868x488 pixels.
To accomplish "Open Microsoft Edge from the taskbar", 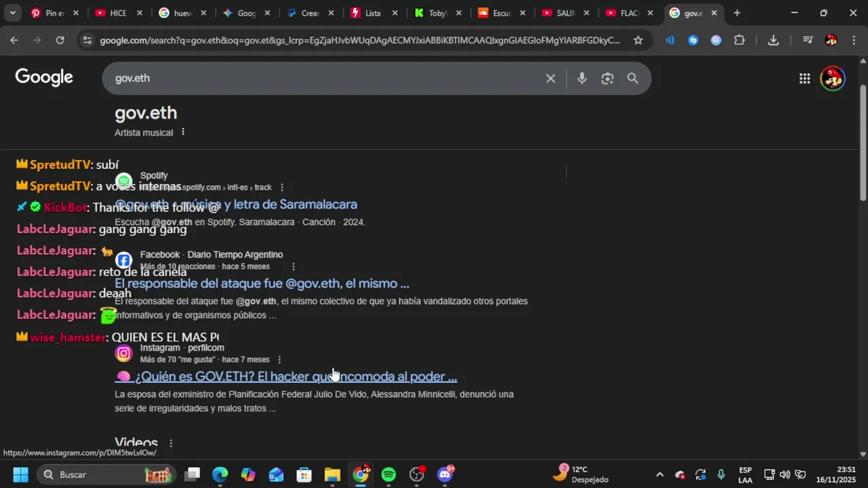I will [220, 474].
